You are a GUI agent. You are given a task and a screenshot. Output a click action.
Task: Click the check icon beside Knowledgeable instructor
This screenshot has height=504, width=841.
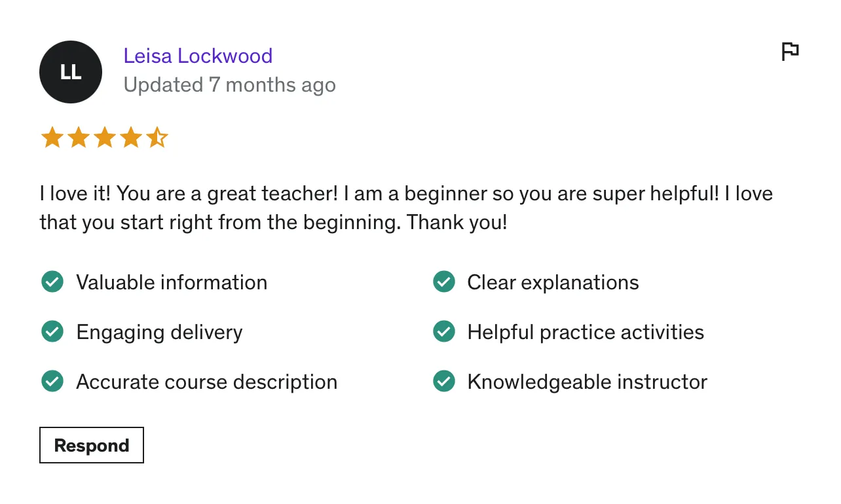click(x=444, y=382)
